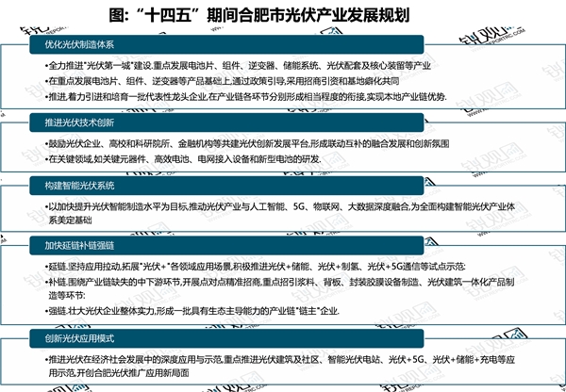Click the title "十四五"期间合肥市光伏产业发展规划
This screenshot has height=392, width=566.
pyautogui.click(x=259, y=15)
